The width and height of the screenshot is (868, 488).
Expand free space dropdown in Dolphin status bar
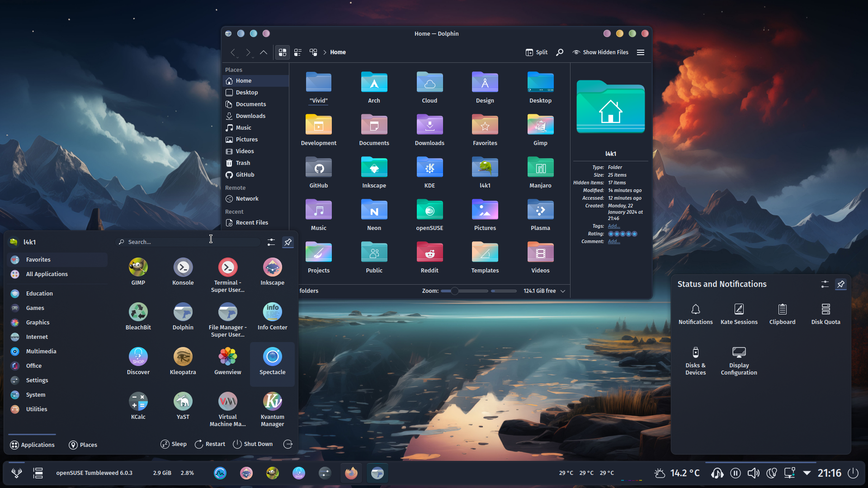click(x=563, y=291)
